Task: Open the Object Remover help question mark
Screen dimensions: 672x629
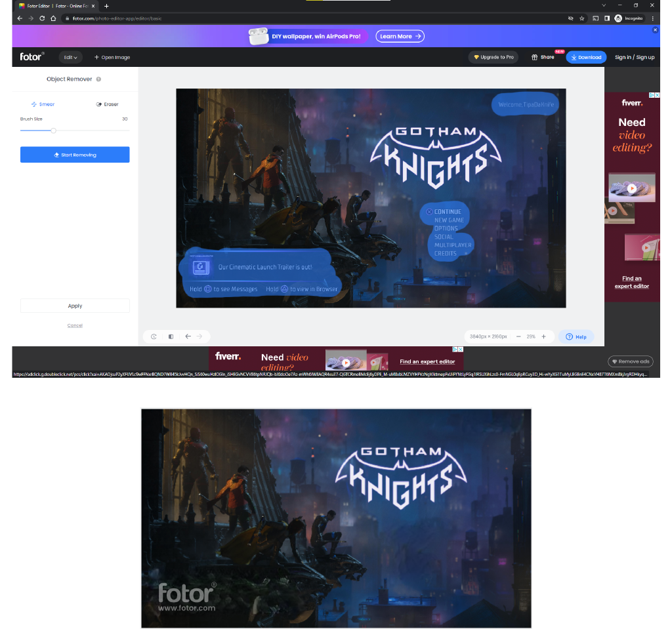Action: pos(98,79)
